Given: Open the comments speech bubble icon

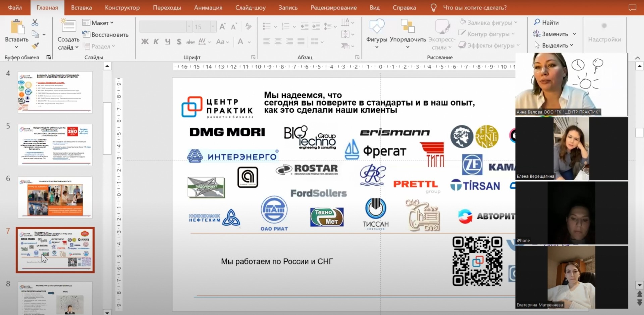Looking at the screenshot, I should click(x=633, y=7).
